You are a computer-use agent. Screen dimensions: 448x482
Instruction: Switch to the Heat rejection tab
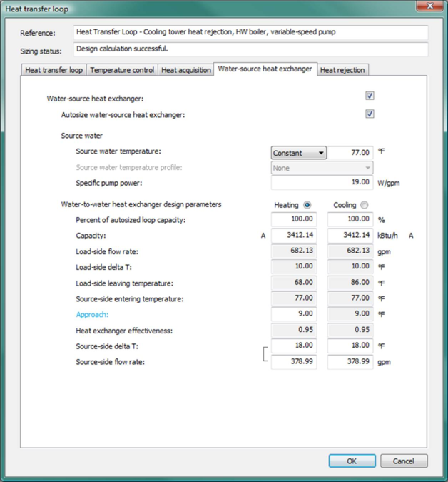[342, 70]
